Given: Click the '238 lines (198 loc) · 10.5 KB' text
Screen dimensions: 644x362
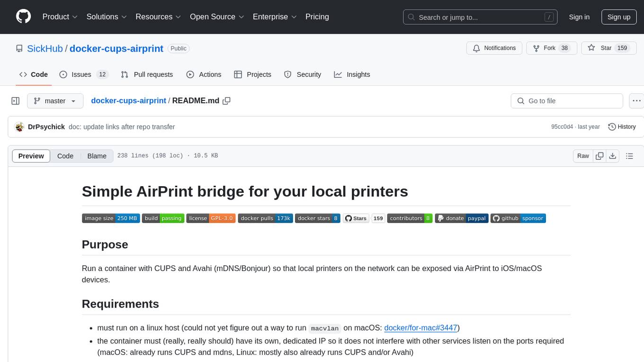Looking at the screenshot, I should click(x=168, y=156).
